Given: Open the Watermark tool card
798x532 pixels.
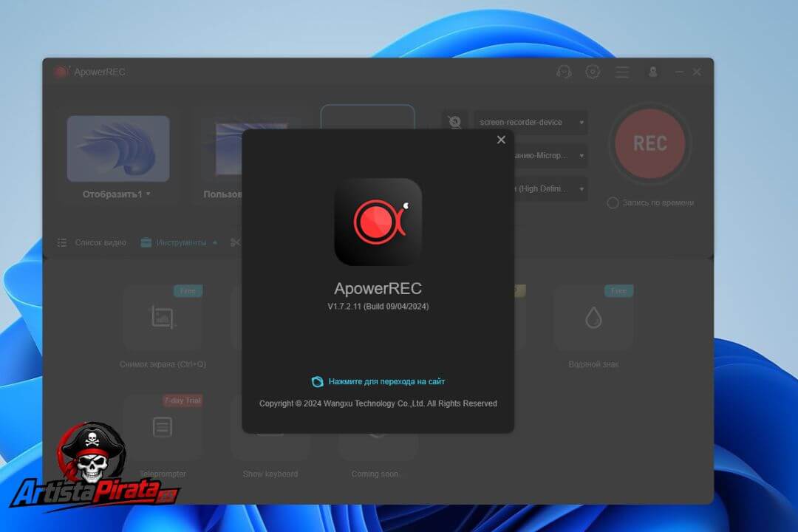Looking at the screenshot, I should 593,318.
